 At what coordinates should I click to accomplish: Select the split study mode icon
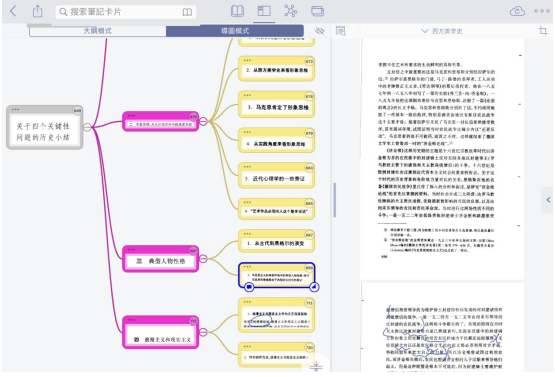(264, 11)
